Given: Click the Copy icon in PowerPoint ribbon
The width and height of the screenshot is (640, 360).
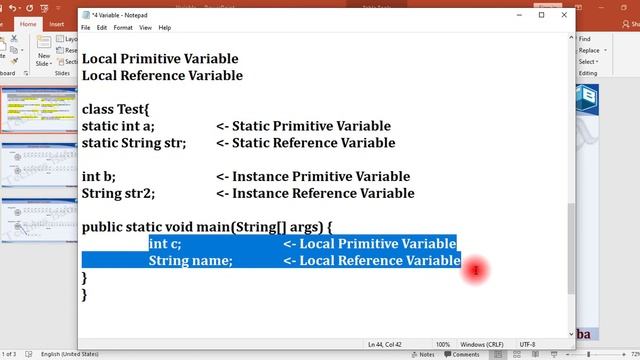Looking at the screenshot, I should coord(13,50).
